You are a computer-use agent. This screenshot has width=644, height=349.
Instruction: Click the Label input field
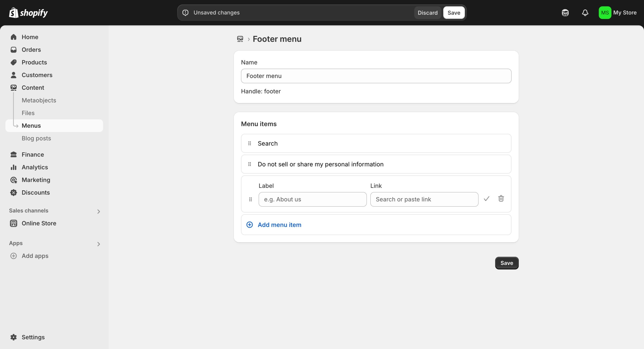click(x=312, y=199)
